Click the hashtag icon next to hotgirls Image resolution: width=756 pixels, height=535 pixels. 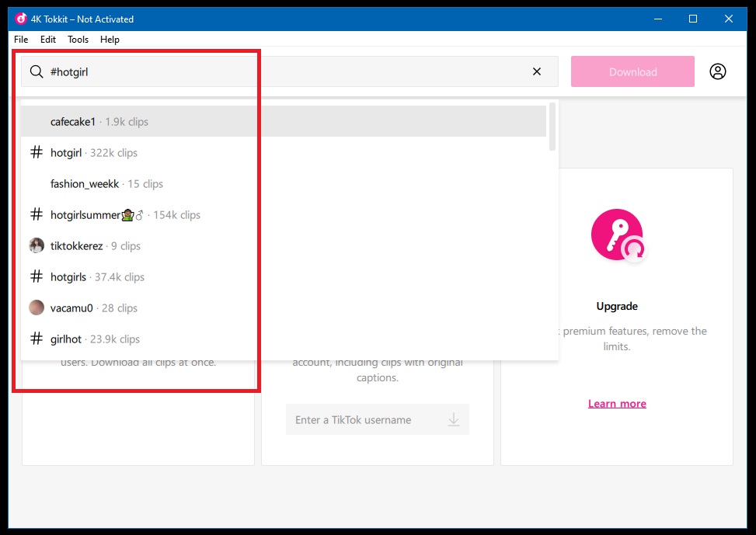pos(36,276)
